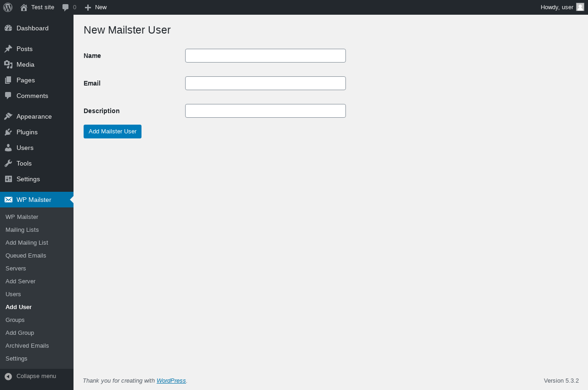Viewport: 588px width, 390px height.
Task: Click the Posts pushpin icon
Action: pos(8,49)
